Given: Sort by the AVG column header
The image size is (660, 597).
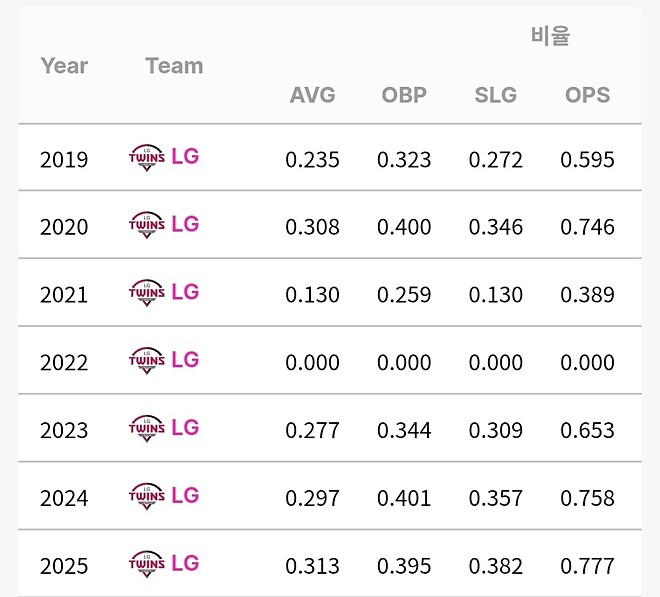Looking at the screenshot, I should (312, 96).
